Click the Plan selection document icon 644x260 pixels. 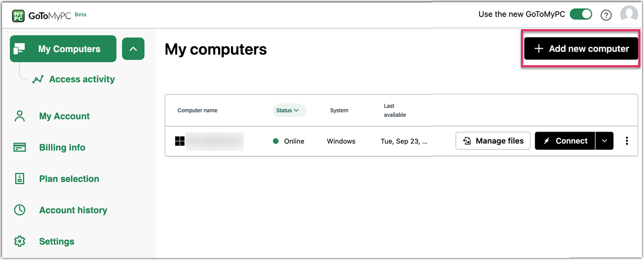point(20,179)
